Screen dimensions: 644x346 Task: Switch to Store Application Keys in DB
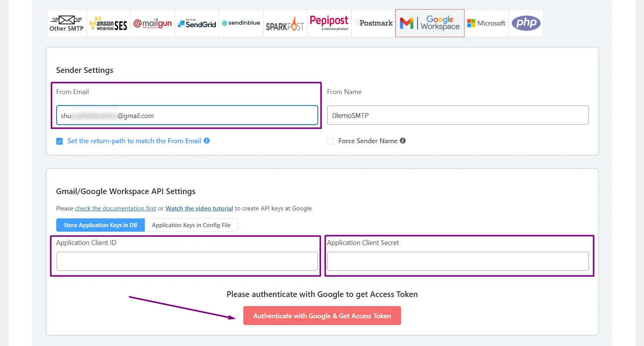(x=100, y=225)
